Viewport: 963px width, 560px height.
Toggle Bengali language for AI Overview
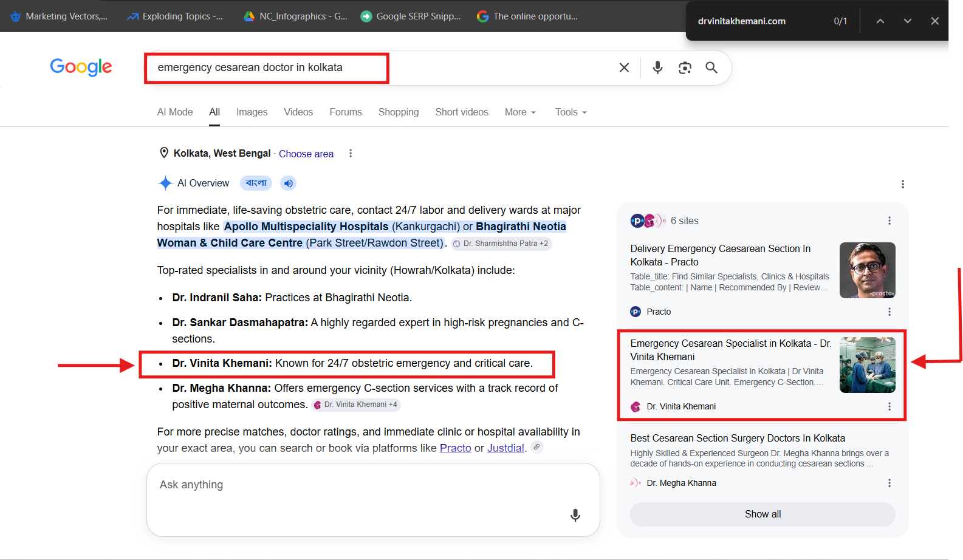click(x=256, y=183)
